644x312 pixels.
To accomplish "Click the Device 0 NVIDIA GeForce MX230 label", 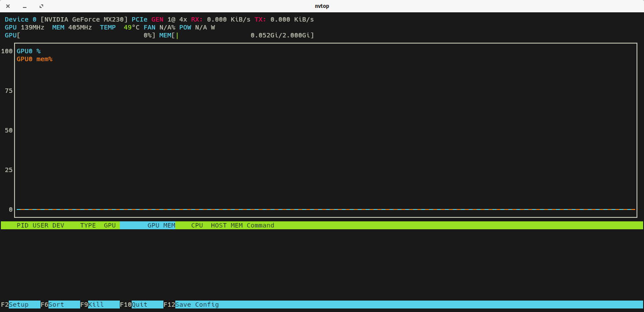I will 66,19.
